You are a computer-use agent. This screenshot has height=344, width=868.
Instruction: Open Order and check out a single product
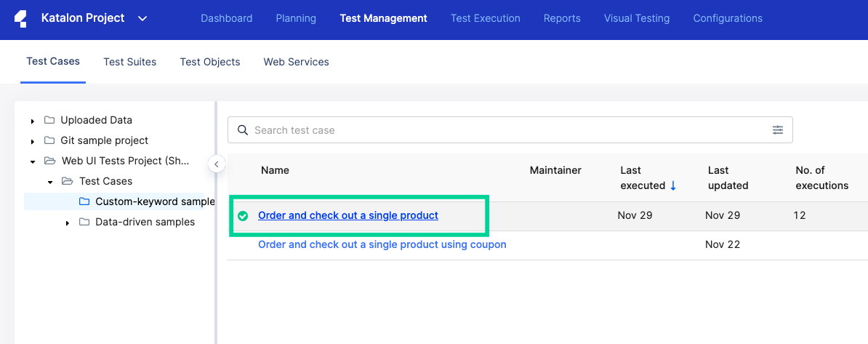(x=348, y=215)
